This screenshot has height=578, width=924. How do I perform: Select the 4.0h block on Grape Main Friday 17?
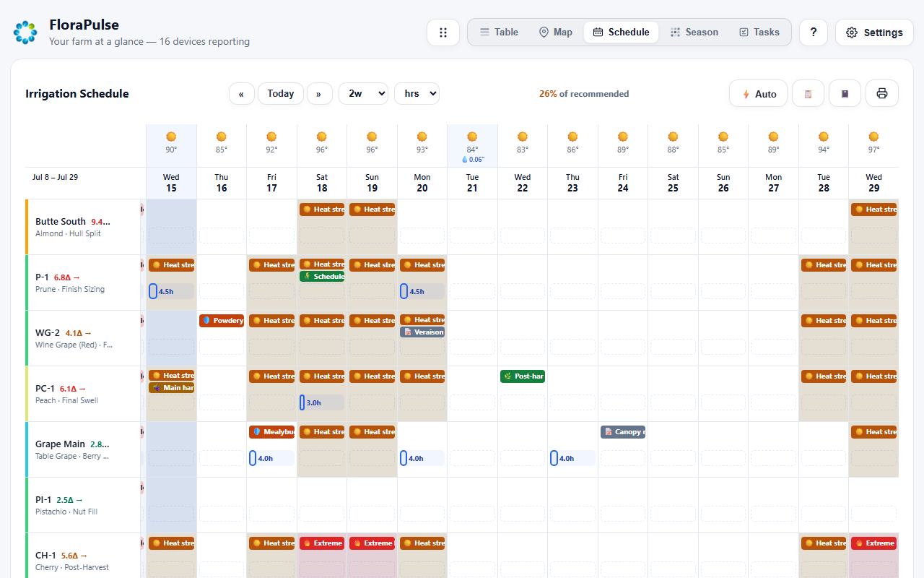271,458
